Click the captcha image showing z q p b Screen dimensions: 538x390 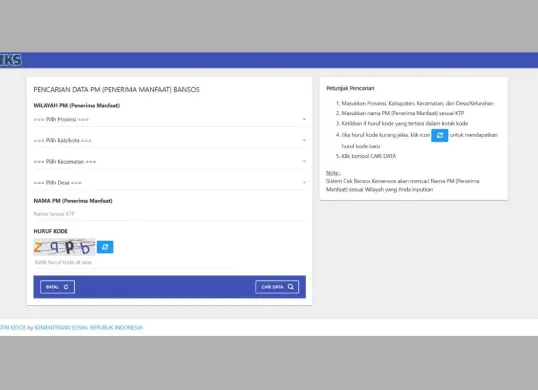point(64,247)
